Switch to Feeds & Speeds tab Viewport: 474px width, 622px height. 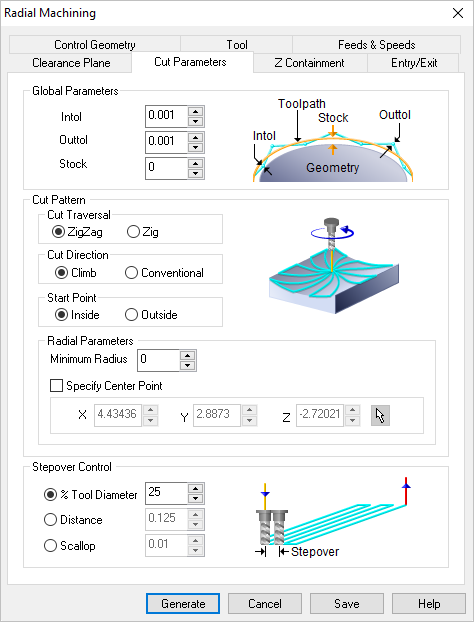376,44
